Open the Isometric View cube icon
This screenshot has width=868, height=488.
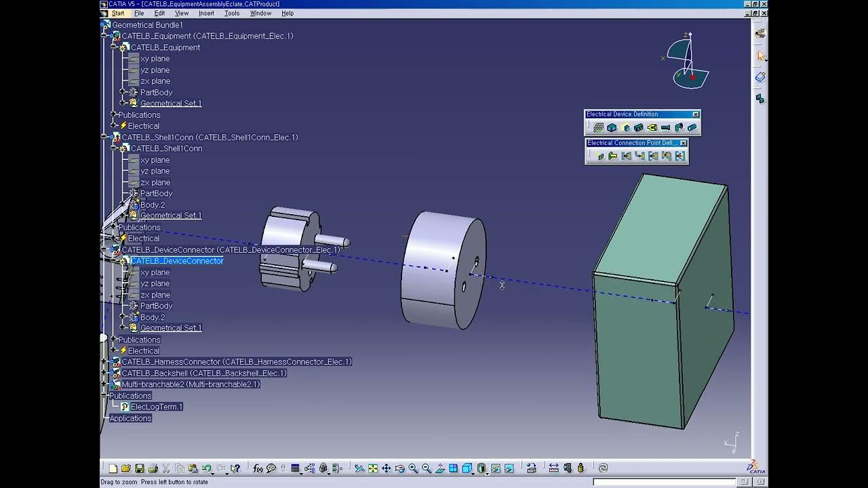coord(466,468)
